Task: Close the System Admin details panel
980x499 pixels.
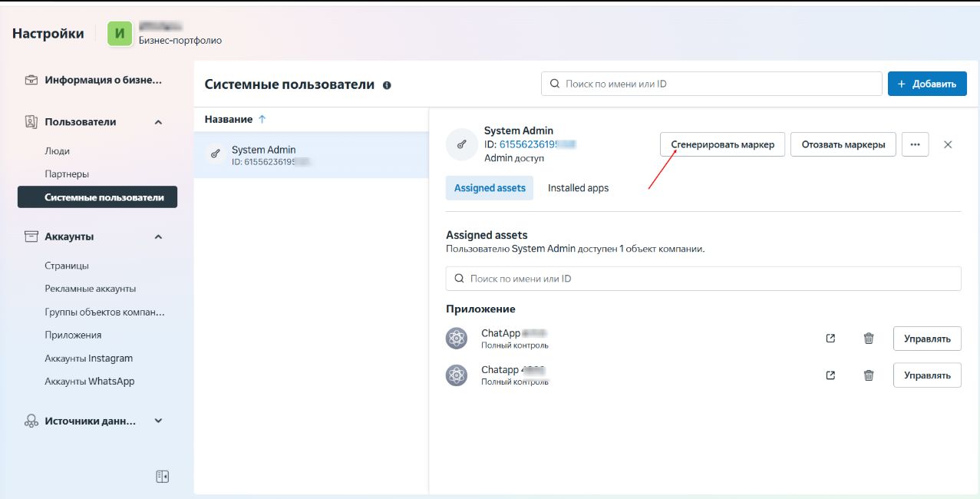Action: [x=948, y=144]
